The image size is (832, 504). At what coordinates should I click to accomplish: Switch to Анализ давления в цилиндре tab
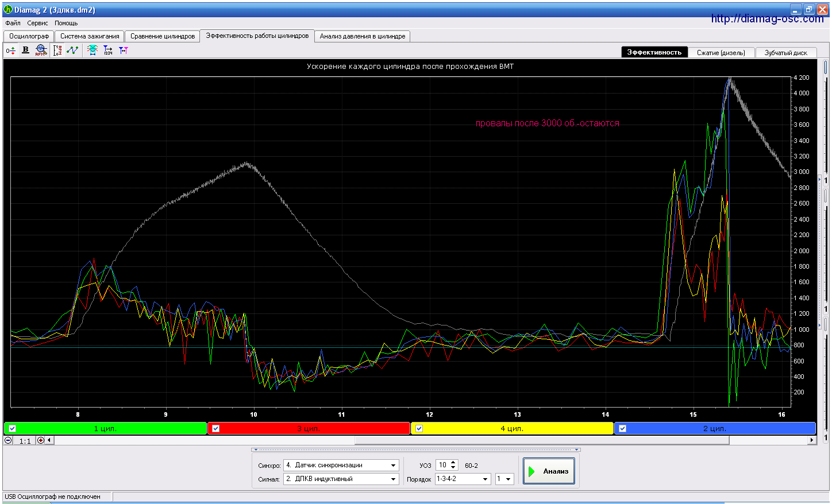pyautogui.click(x=363, y=36)
